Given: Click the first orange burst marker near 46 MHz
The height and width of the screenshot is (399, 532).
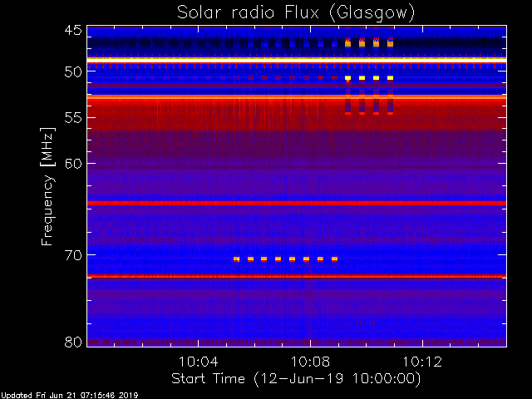Looking at the screenshot, I should pyautogui.click(x=347, y=43).
